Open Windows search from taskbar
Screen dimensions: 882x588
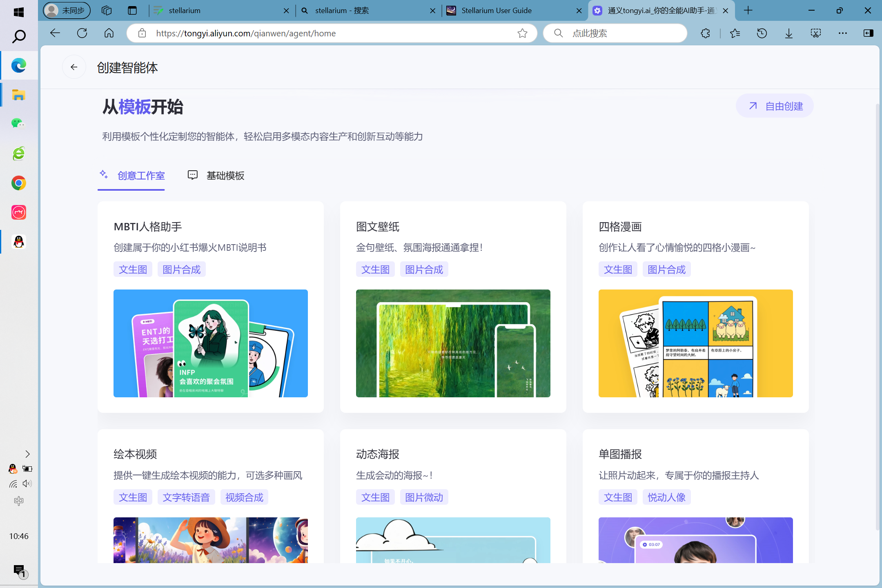(19, 37)
